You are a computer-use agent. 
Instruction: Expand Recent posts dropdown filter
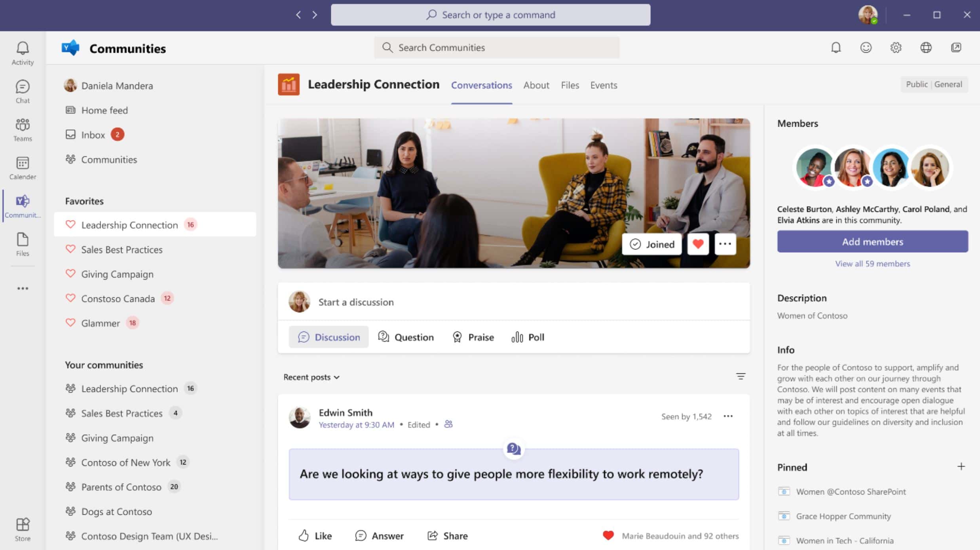pyautogui.click(x=311, y=377)
